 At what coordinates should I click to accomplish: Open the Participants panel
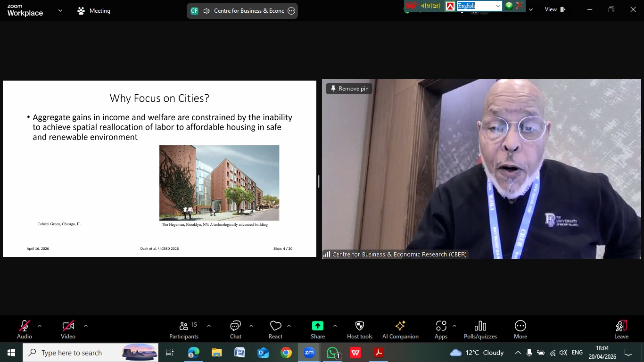[x=184, y=329]
